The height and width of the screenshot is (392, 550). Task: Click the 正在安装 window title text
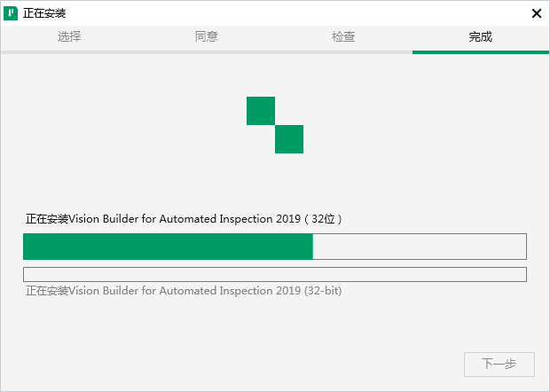(44, 13)
